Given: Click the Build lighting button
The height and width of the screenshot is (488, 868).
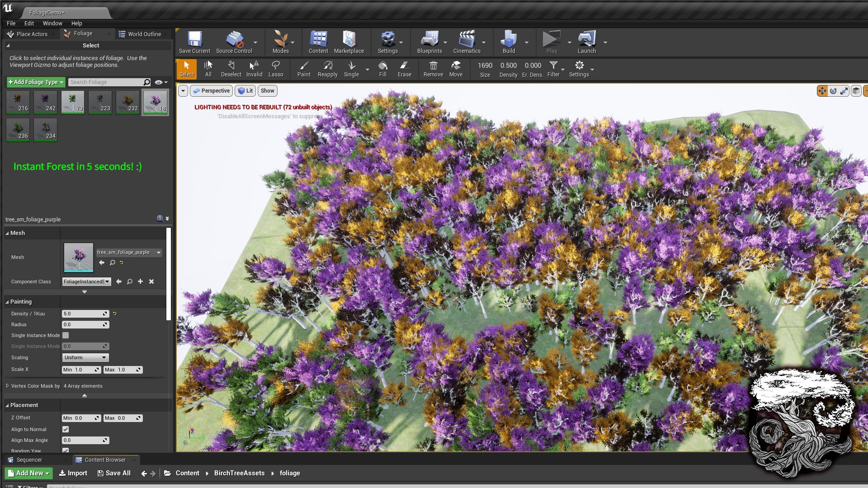Looking at the screenshot, I should click(x=509, y=42).
